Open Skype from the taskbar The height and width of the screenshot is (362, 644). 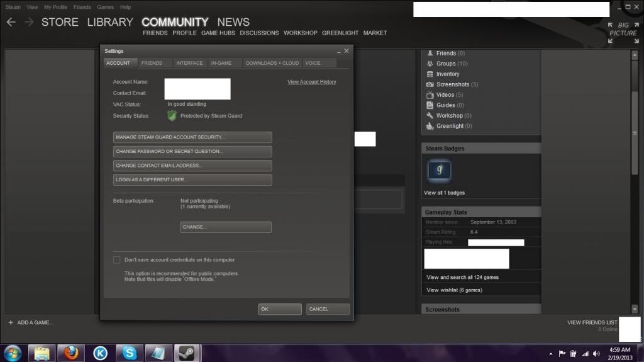(130, 353)
